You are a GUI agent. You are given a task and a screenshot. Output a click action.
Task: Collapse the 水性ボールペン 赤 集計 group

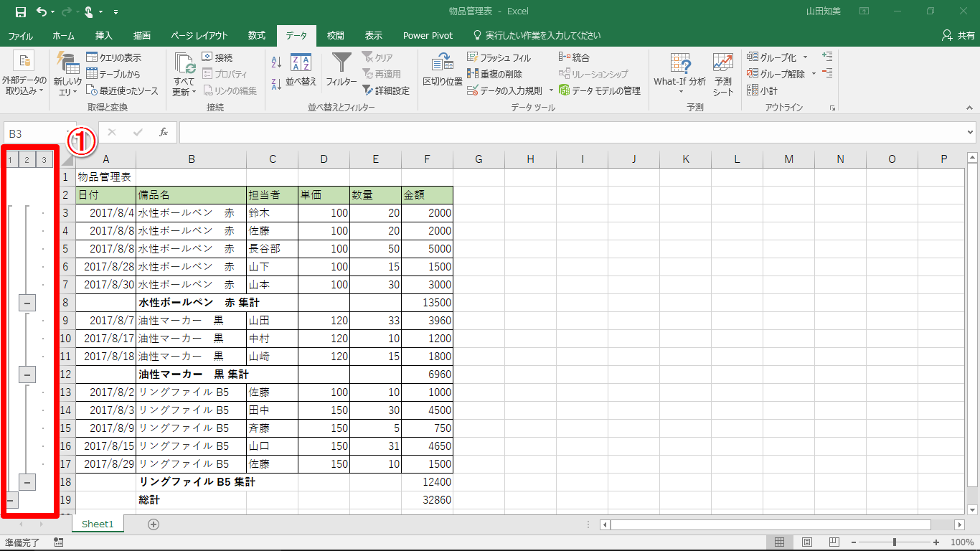pos(27,303)
